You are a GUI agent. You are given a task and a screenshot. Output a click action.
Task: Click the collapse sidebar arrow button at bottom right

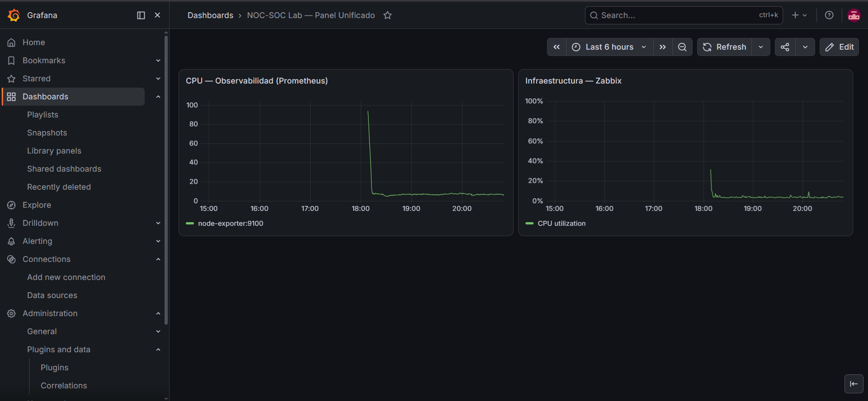pos(854,384)
